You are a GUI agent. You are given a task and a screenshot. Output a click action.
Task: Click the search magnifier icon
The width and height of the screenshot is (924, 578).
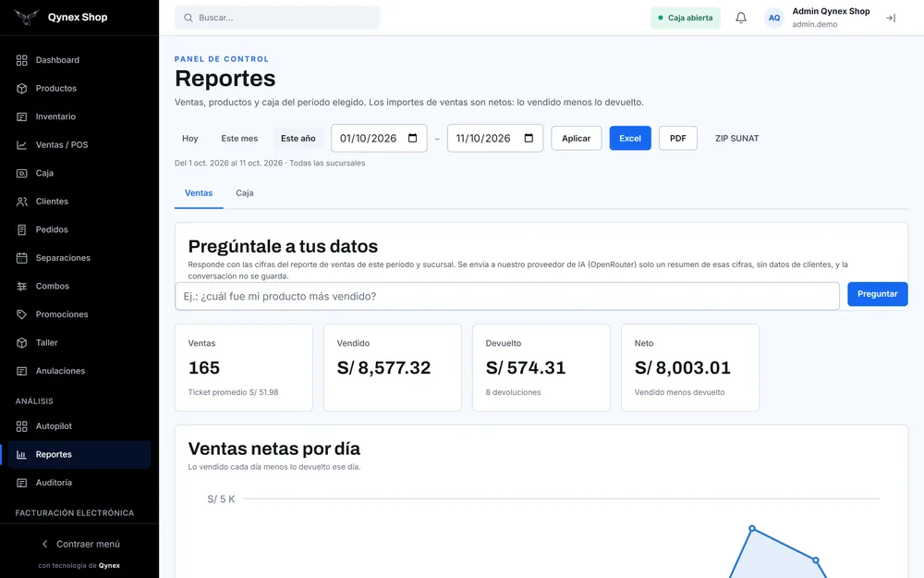pyautogui.click(x=188, y=18)
